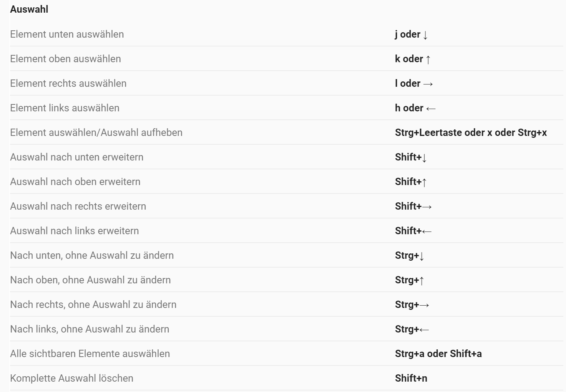The width and height of the screenshot is (566, 392).
Task: Click the "Strg+↑" shortcut text
Action: (x=409, y=280)
